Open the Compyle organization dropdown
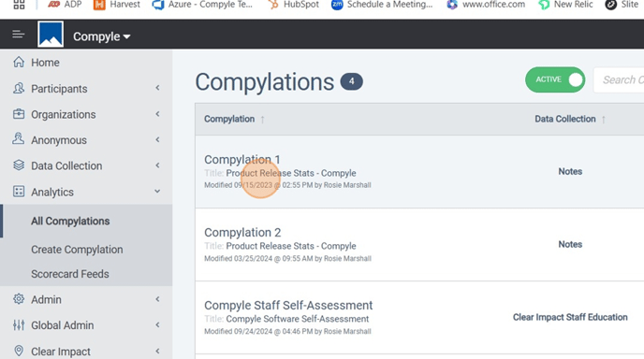 click(101, 36)
